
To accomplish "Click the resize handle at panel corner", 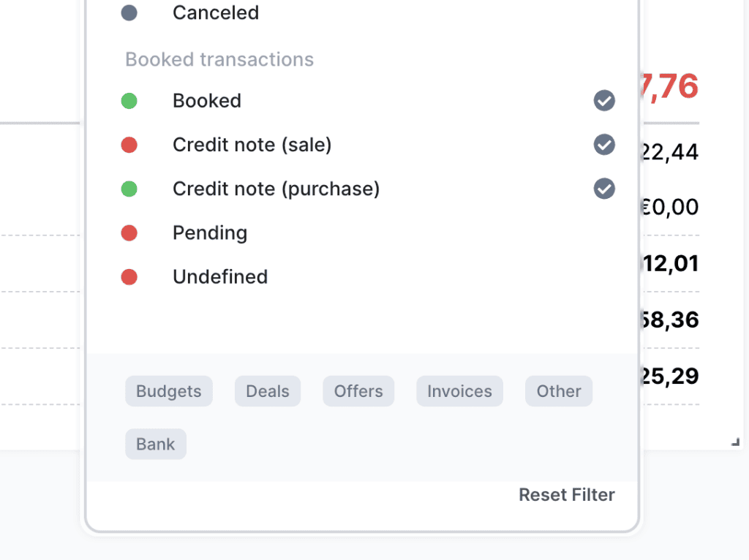I will coord(736,442).
